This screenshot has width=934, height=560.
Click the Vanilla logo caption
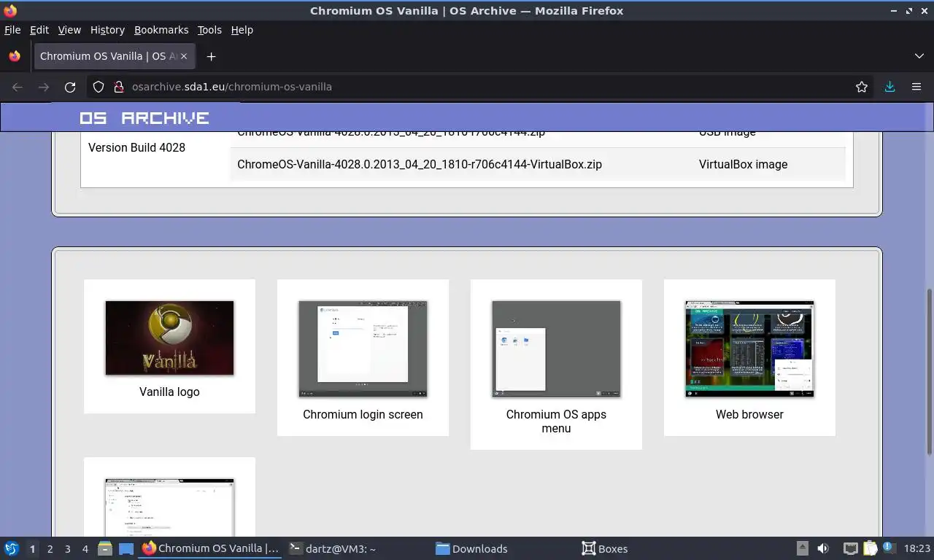click(169, 392)
